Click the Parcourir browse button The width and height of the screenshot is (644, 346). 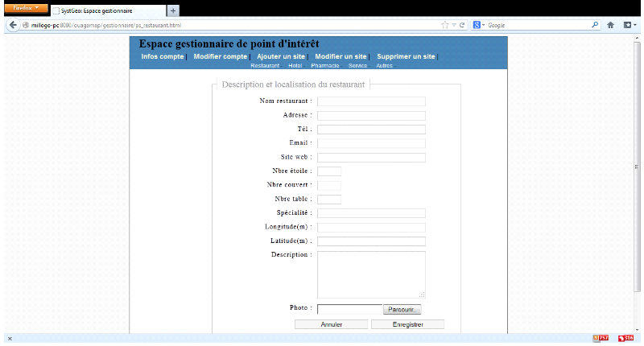pos(402,310)
